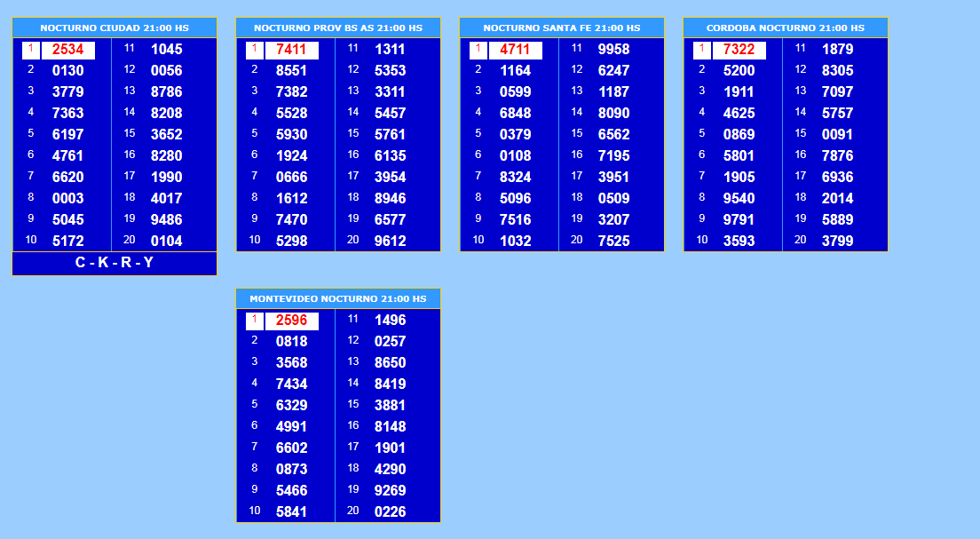The width and height of the screenshot is (980, 539).
Task: Select number 0003 in Ciudad table
Action: coord(68,198)
